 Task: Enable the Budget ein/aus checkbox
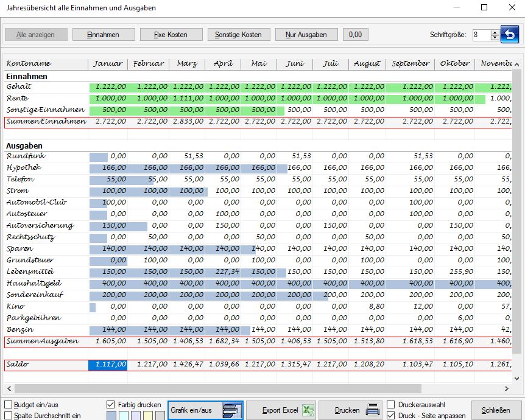8,405
